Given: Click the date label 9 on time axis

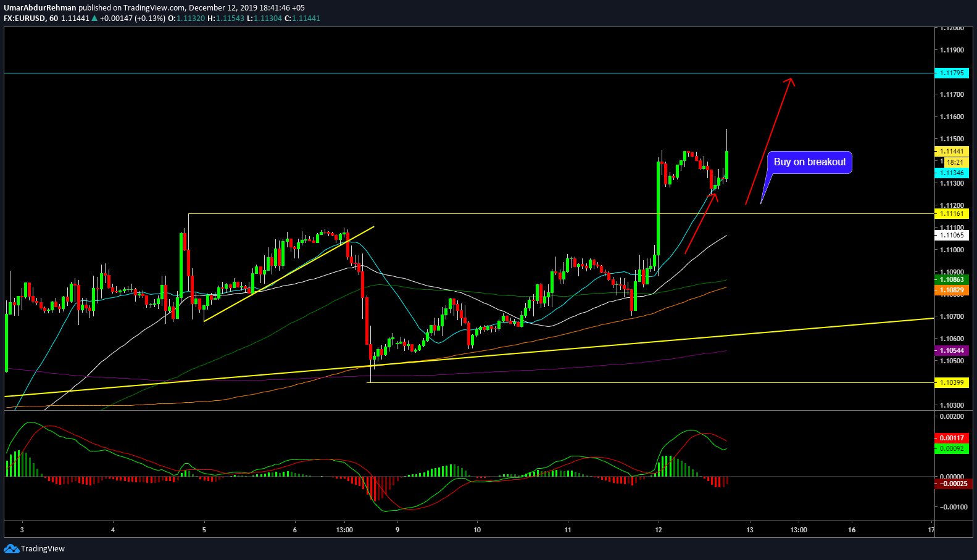Looking at the screenshot, I should click(397, 530).
